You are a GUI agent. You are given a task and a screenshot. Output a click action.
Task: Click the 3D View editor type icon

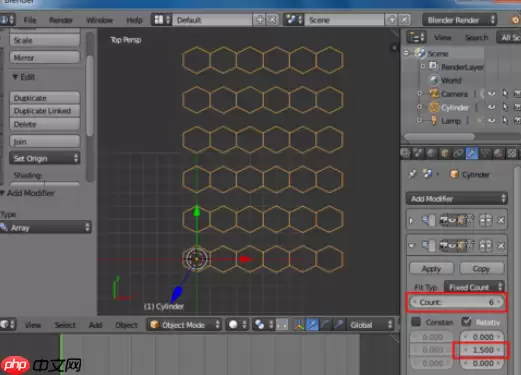7,324
